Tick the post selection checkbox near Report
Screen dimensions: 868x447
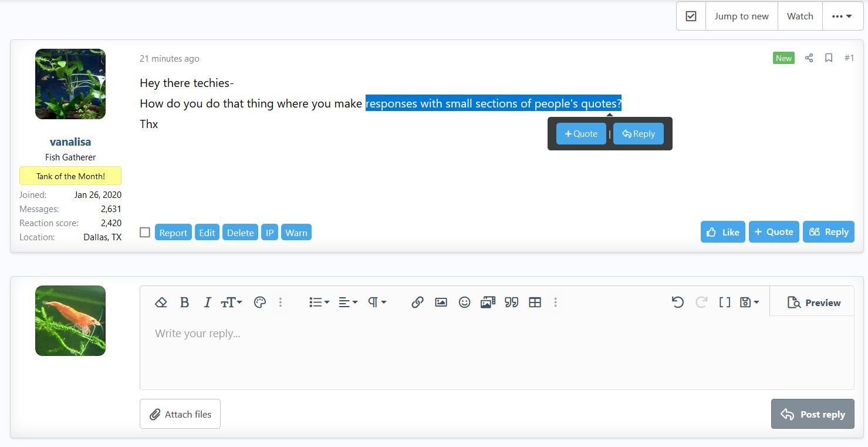pos(145,232)
